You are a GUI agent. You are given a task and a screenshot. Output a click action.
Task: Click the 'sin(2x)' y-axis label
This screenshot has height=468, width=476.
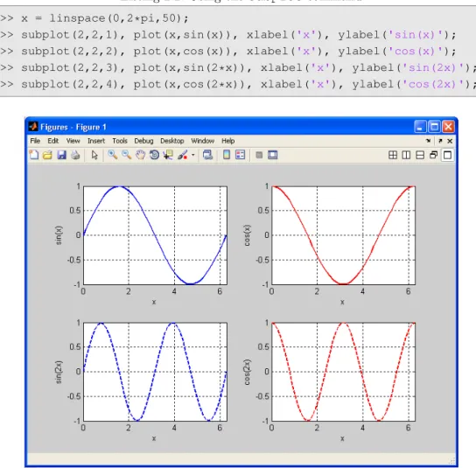click(59, 372)
